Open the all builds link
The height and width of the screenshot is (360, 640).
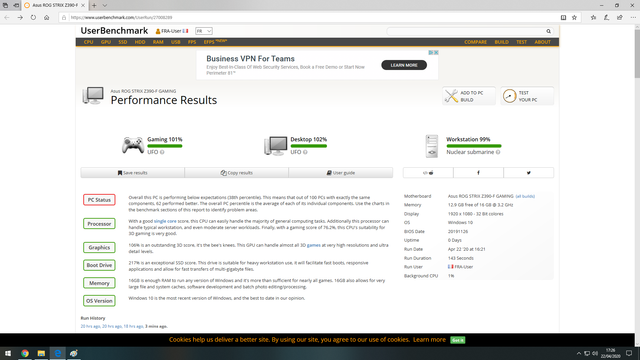pyautogui.click(x=525, y=196)
